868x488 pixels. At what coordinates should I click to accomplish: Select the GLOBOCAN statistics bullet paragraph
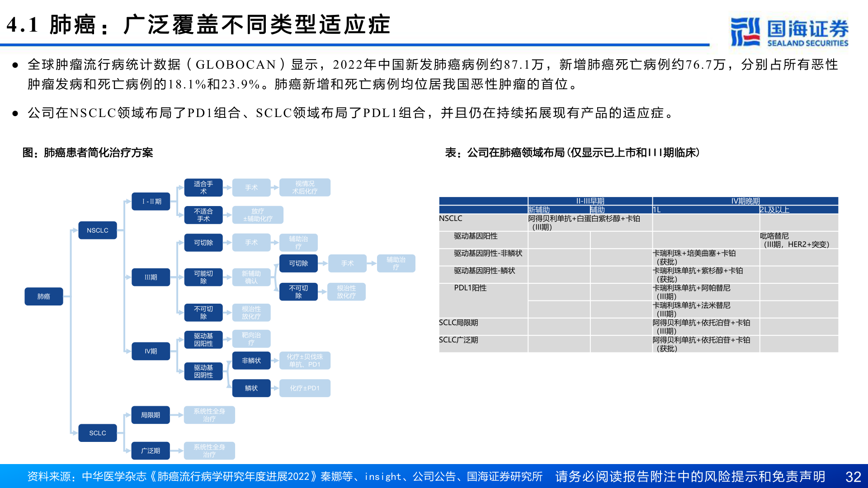pos(433,74)
